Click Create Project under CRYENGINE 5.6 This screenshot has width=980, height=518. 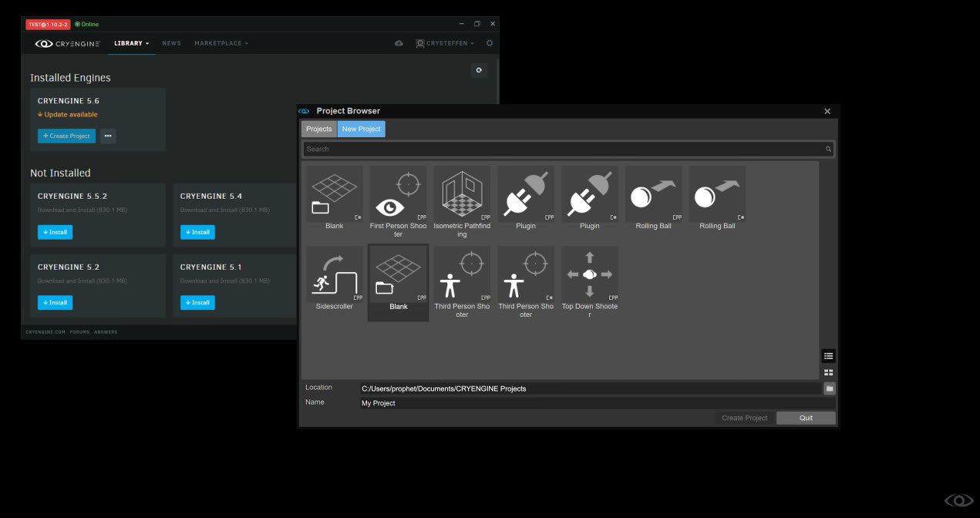[x=66, y=136]
